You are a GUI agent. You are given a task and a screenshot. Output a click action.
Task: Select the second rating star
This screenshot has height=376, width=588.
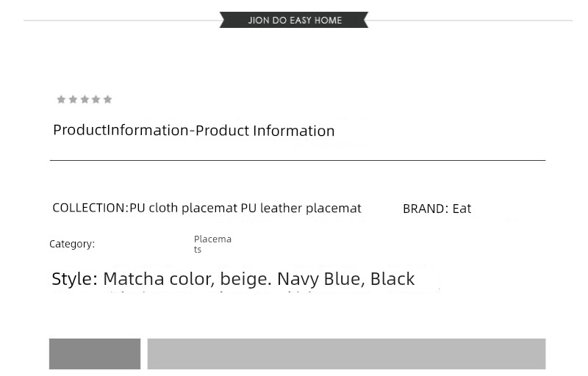[x=73, y=99]
